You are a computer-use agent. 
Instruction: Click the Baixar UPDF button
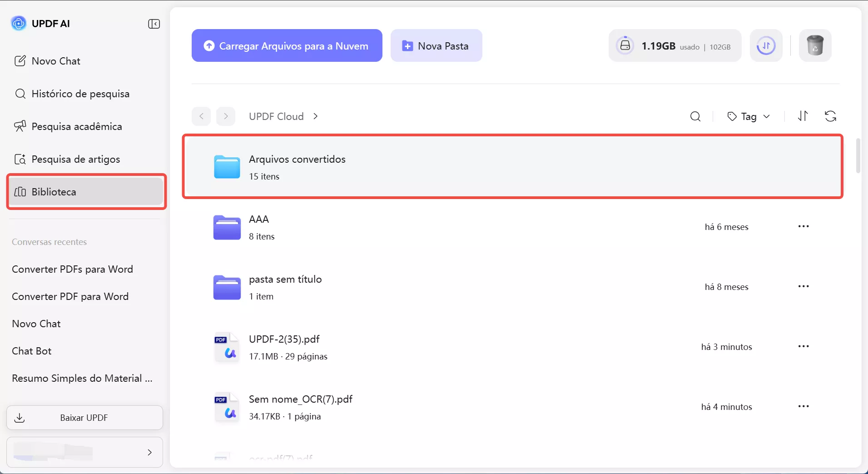[84, 418]
